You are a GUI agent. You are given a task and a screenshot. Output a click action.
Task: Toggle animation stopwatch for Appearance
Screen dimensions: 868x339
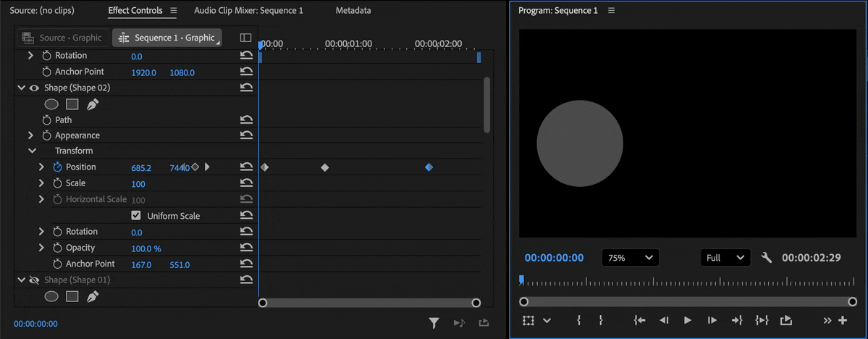tap(46, 135)
